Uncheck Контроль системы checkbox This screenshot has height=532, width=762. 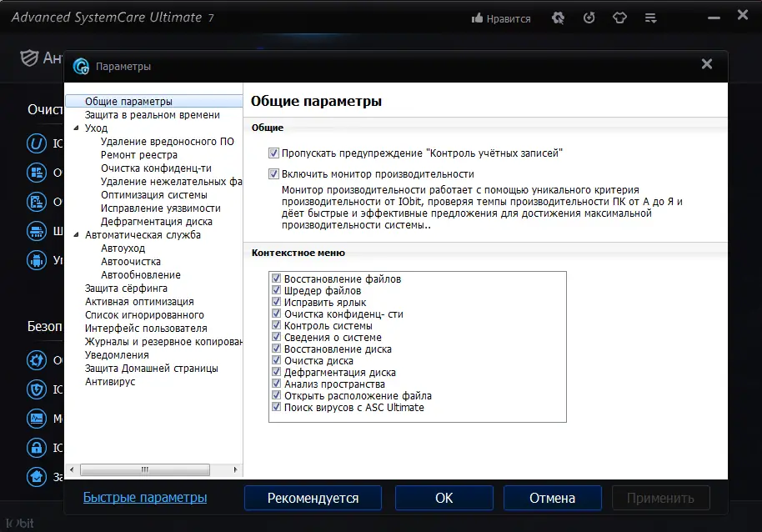coord(276,325)
